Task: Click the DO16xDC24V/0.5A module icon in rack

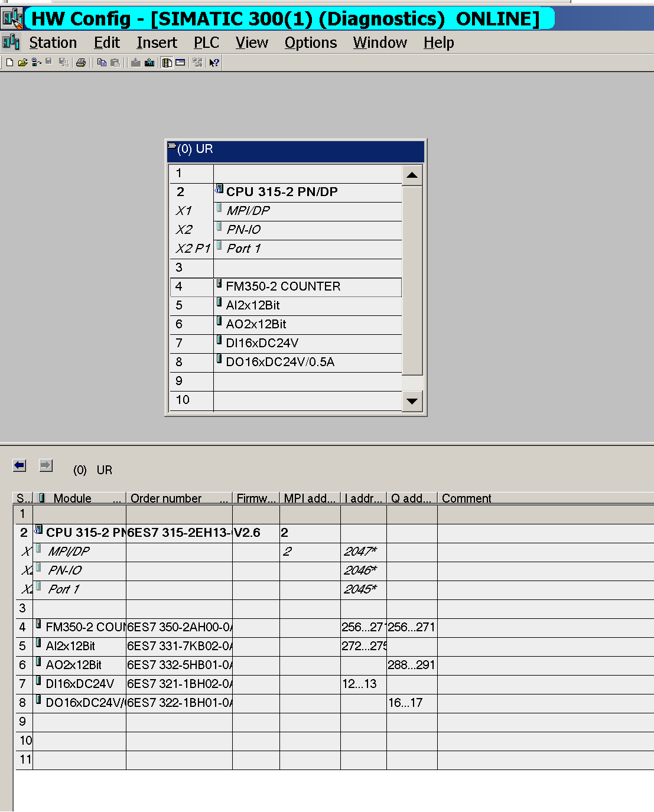Action: [219, 359]
